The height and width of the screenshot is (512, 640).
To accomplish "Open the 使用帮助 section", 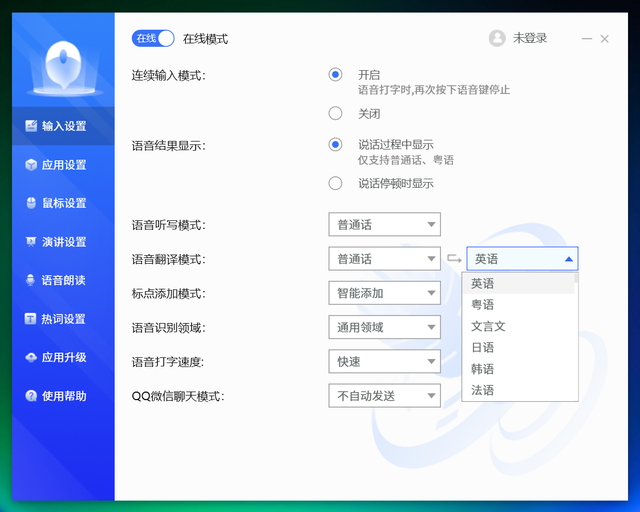I will click(x=63, y=396).
